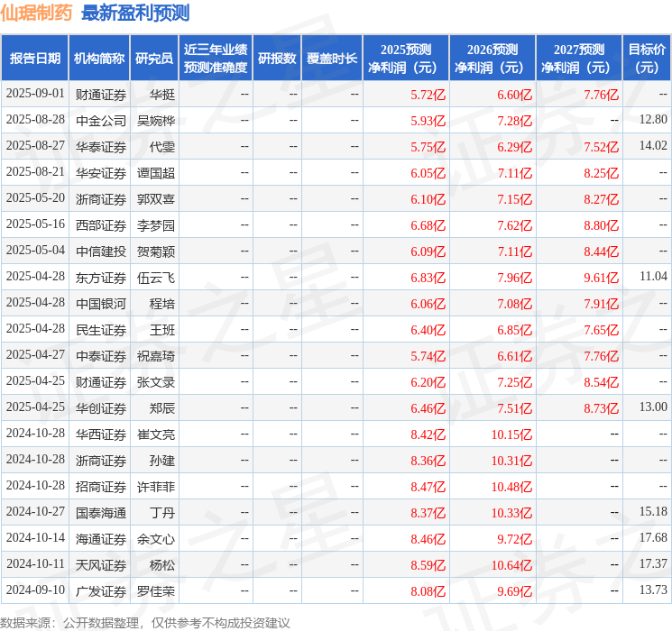Screen dimensions: 672x631
Task: Click the 机构简称 column header
Action: tap(99, 59)
